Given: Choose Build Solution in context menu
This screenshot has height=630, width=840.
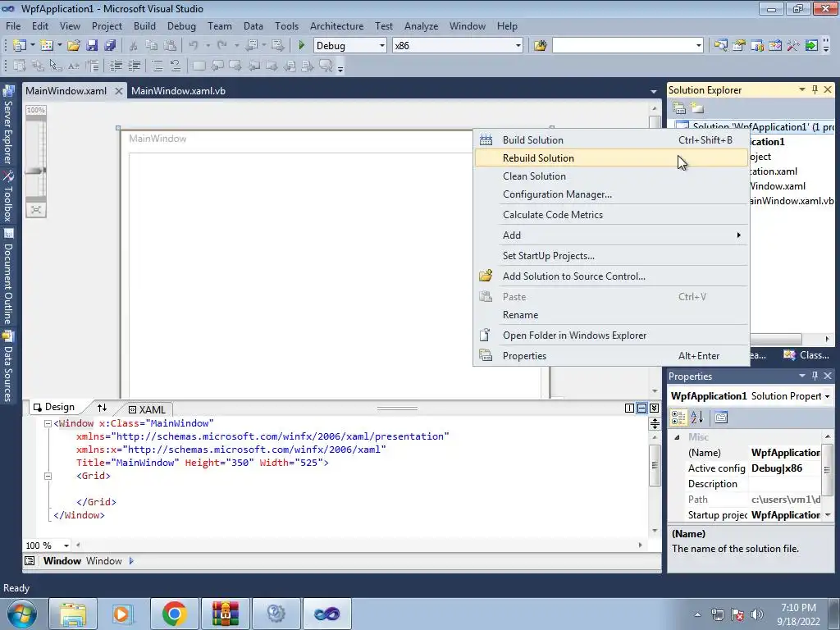Looking at the screenshot, I should [x=610, y=139].
